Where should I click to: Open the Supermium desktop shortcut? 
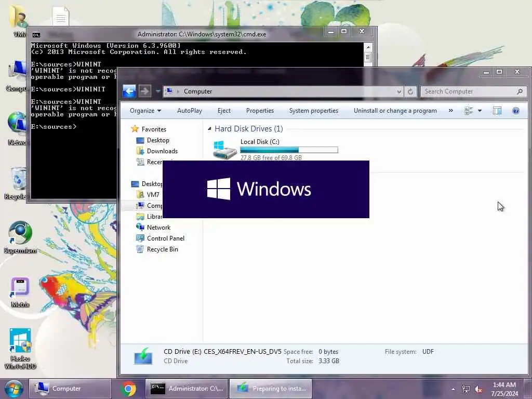click(x=20, y=237)
